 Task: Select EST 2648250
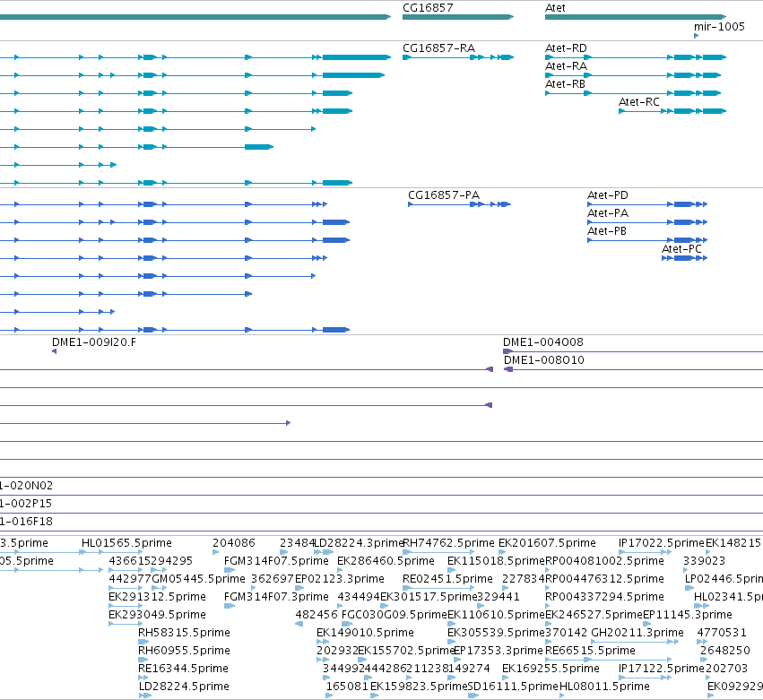pyautogui.click(x=724, y=651)
